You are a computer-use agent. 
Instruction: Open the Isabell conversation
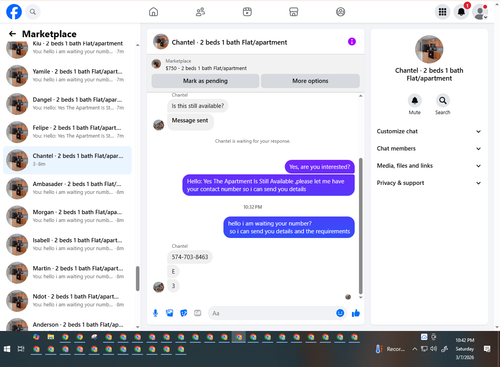[67, 244]
